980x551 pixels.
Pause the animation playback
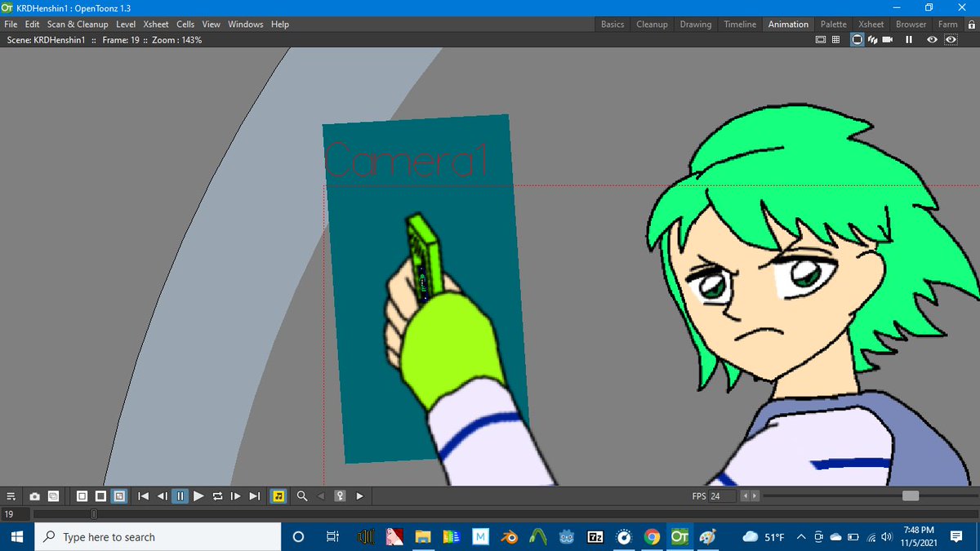180,495
